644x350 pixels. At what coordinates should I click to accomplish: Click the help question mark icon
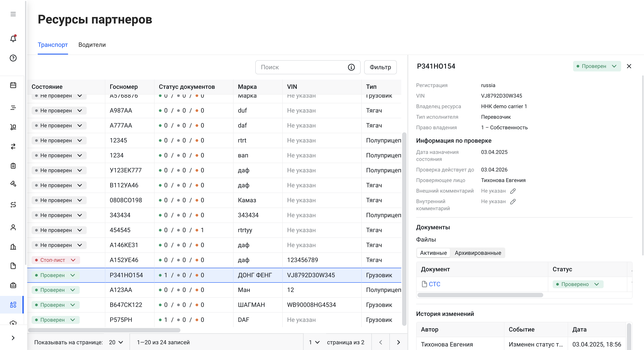pos(13,58)
